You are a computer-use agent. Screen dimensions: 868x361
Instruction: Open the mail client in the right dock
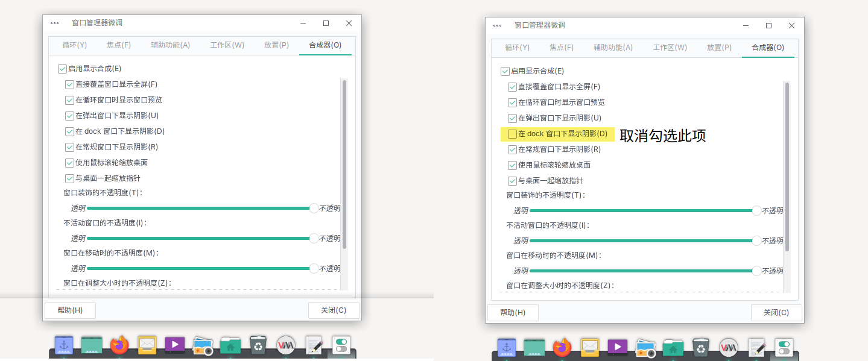tap(590, 347)
